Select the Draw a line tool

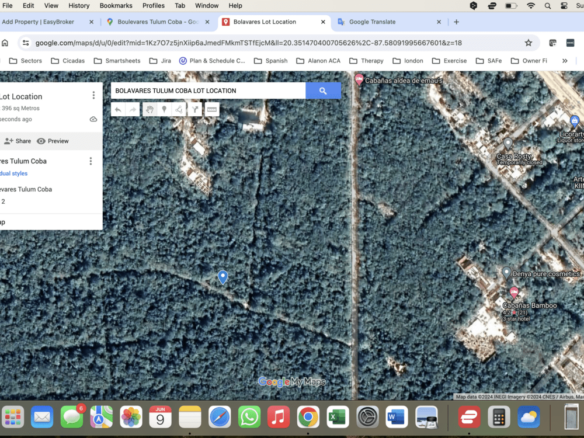click(179, 109)
